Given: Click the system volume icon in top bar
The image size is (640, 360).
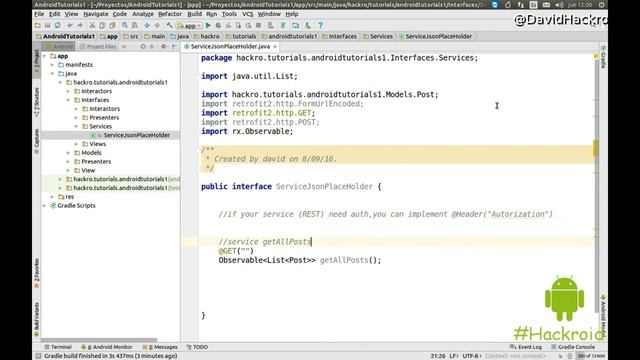Looking at the screenshot, I should (559, 4).
